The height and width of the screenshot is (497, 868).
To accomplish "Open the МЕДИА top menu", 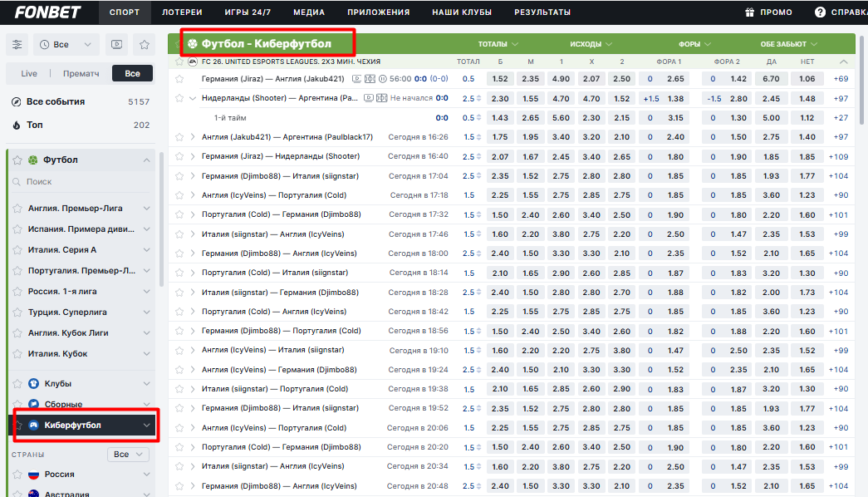I will coord(309,12).
